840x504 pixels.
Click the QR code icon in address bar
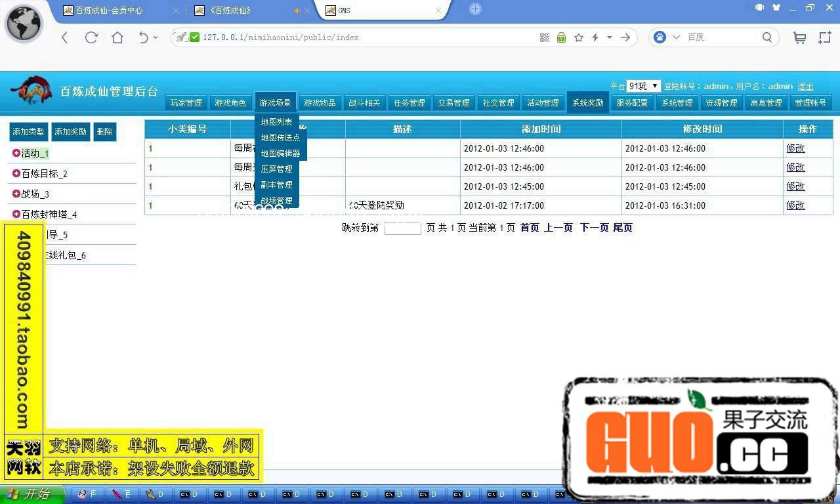pyautogui.click(x=545, y=37)
